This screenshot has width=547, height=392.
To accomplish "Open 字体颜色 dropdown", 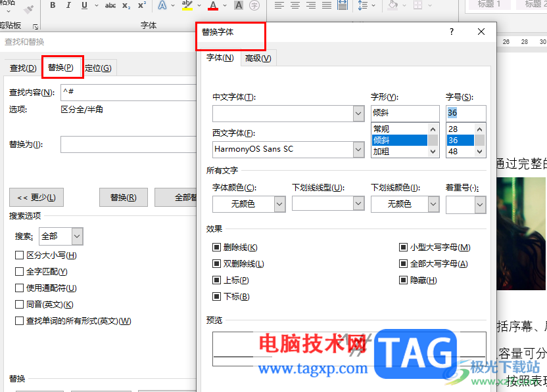I will coord(279,204).
